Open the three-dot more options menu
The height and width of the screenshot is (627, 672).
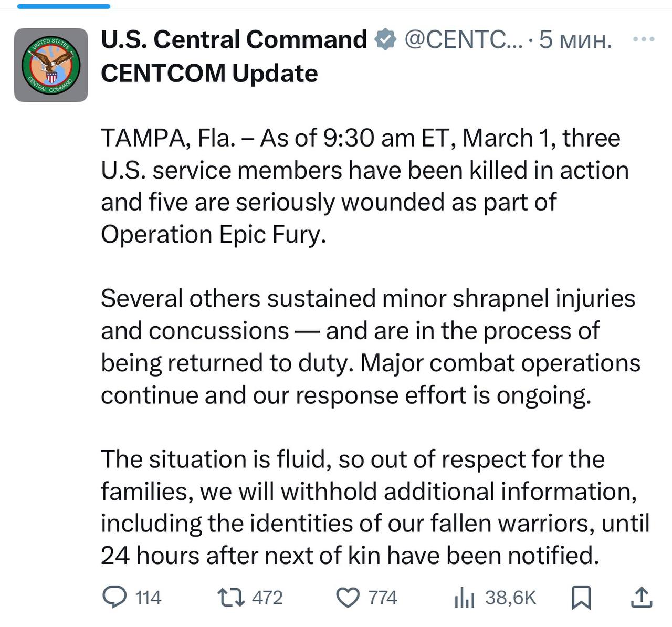click(x=644, y=39)
